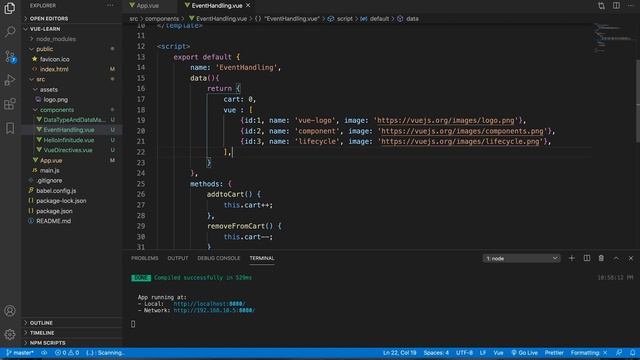Click Prettier in status bar

point(554,353)
